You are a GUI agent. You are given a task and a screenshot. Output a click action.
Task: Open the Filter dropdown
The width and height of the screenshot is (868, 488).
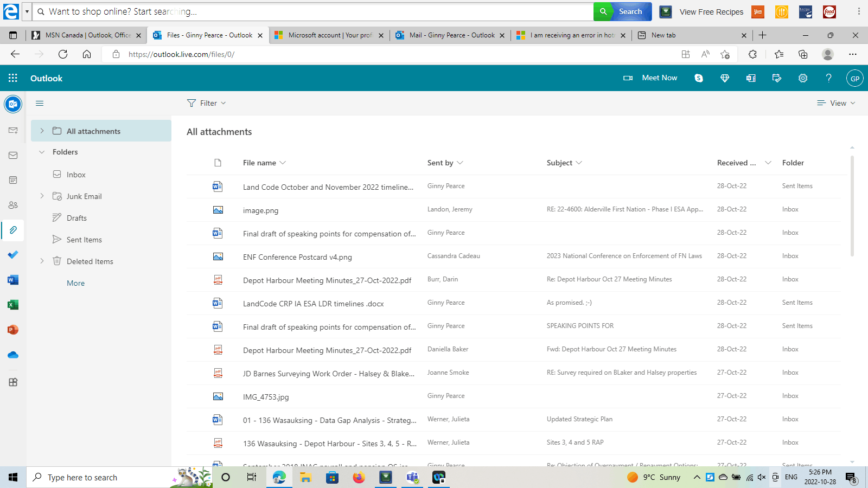[207, 103]
